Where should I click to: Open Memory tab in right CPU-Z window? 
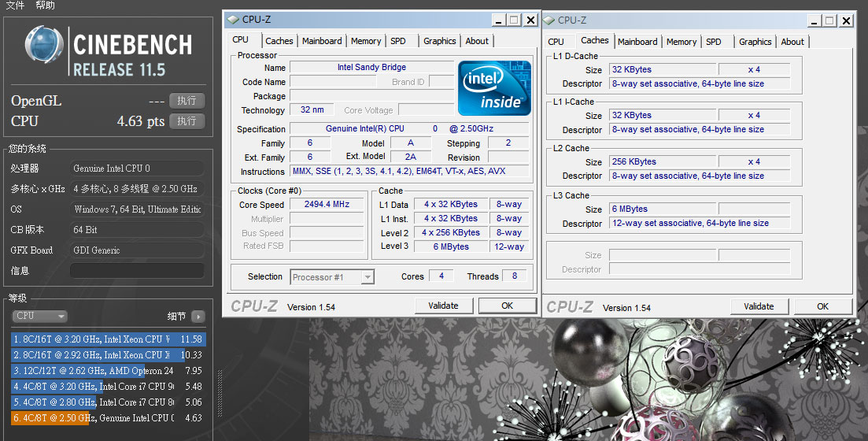tap(681, 42)
